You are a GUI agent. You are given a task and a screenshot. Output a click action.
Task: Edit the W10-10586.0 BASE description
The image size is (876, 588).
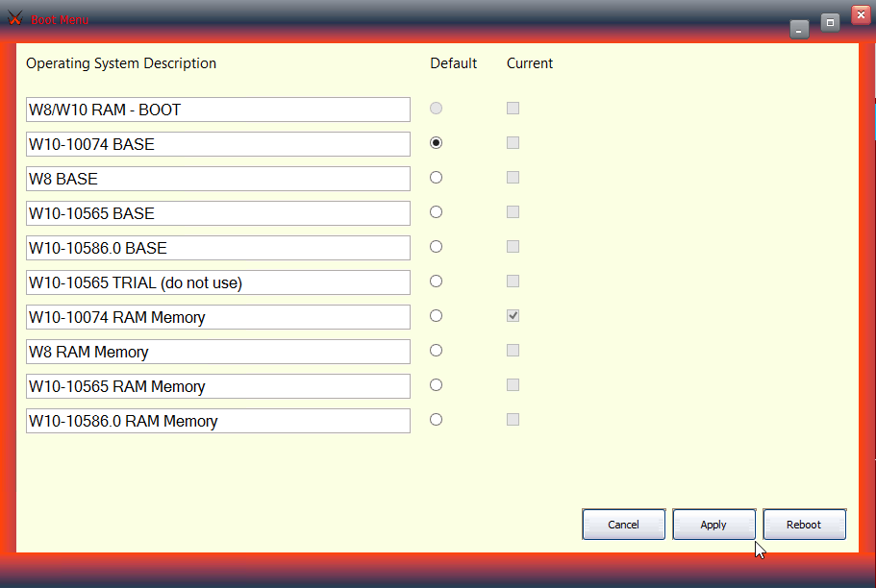[218, 248]
